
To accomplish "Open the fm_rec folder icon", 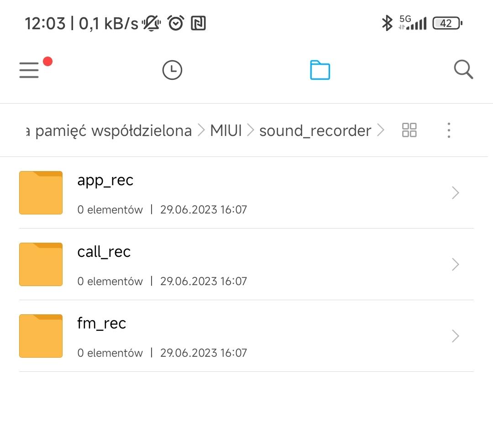I will coord(41,336).
